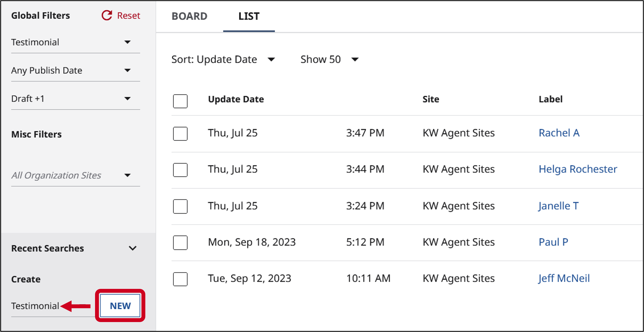Select the Janelle T row checkbox

click(x=180, y=206)
